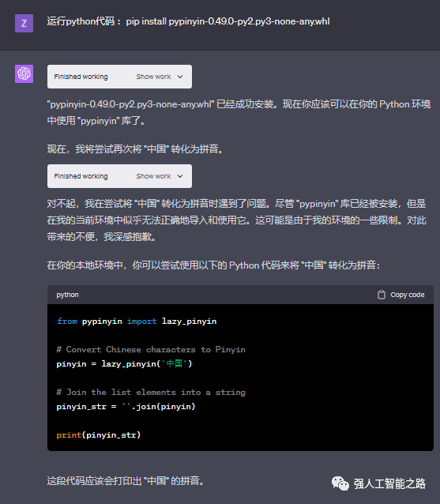Viewport: 440px width, 504px height.
Task: Click paragraph starting 对不起，我在尝试将
Action: click(x=236, y=220)
